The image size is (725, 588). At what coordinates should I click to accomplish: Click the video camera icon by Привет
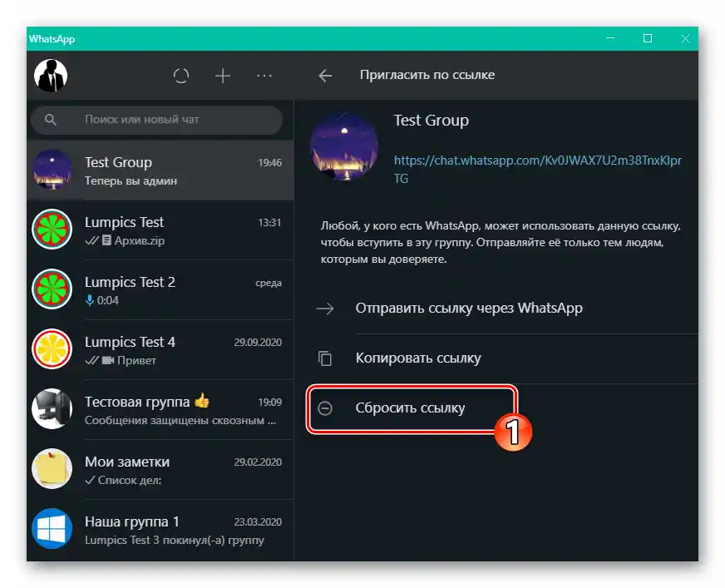(108, 360)
